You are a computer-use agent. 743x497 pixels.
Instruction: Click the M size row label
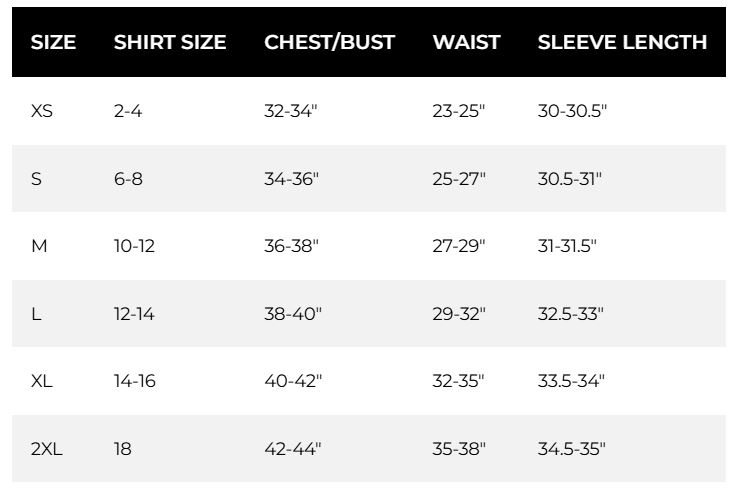[40, 246]
